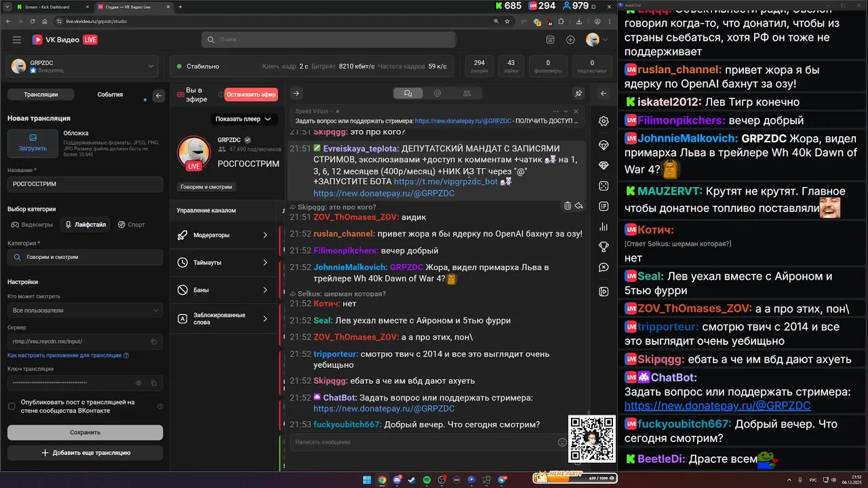The image size is (868, 488).
Task: Expand the Показать плеер dropdown
Action: coord(243,119)
